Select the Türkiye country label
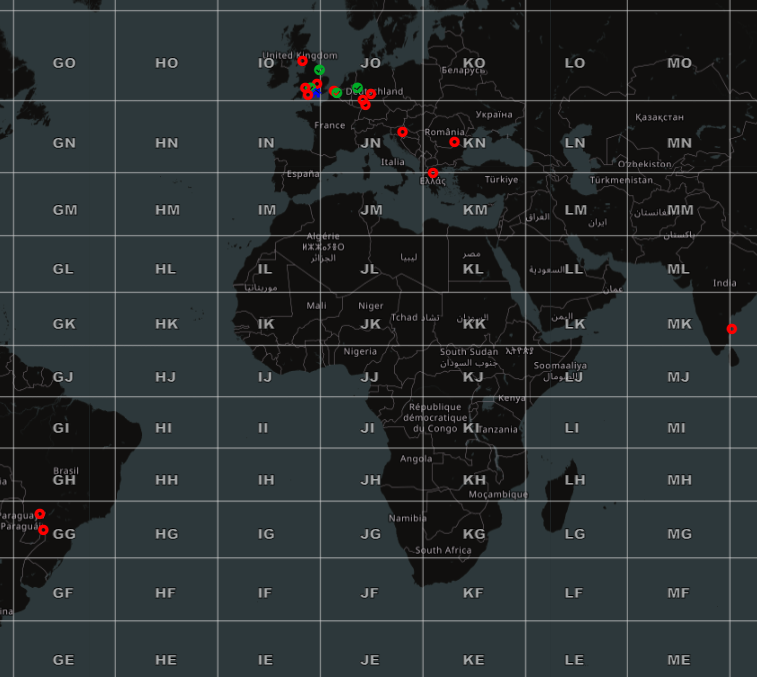757x677 pixels. coord(502,180)
